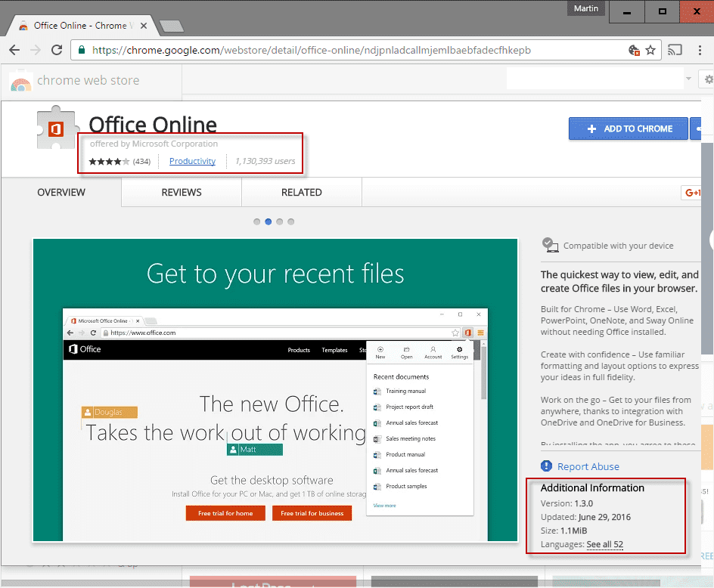Open 'See all 52' languages link
Viewport: 714px width, 588px height.
[x=605, y=544]
